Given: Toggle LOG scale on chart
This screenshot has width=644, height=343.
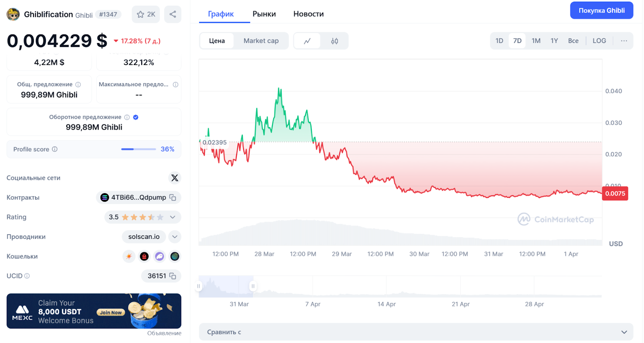Looking at the screenshot, I should pyautogui.click(x=599, y=41).
